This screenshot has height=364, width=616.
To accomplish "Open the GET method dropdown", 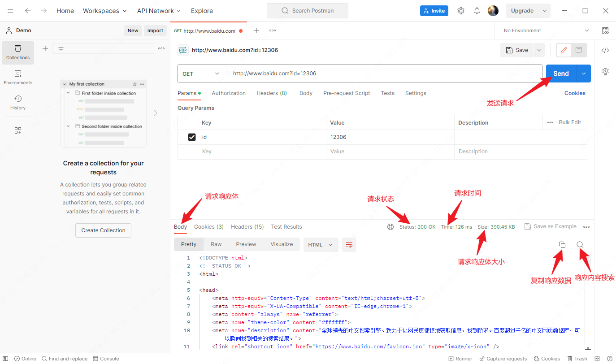I will [201, 74].
